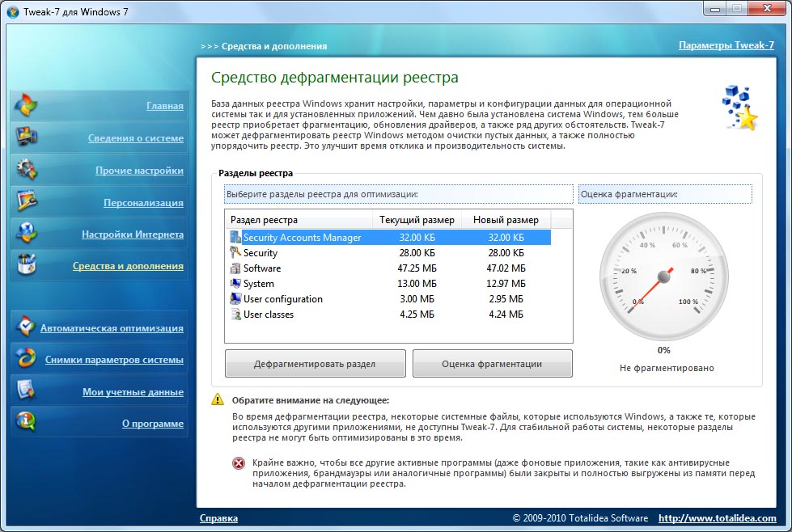Click the Не фрагментировано status text
This screenshot has height=532, width=792.
pyautogui.click(x=667, y=368)
